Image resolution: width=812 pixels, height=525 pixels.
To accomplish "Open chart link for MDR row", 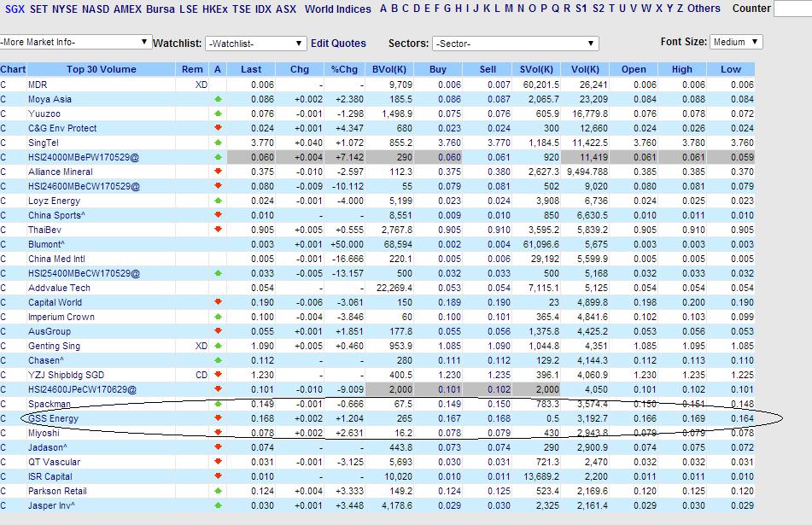I will pyautogui.click(x=3, y=85).
